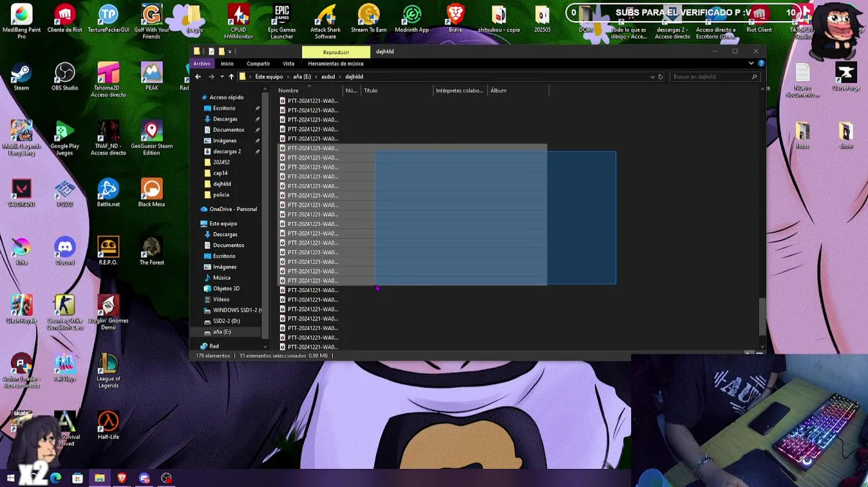Select the R.E.P.O. desktop icon
The width and height of the screenshot is (868, 487).
(108, 252)
